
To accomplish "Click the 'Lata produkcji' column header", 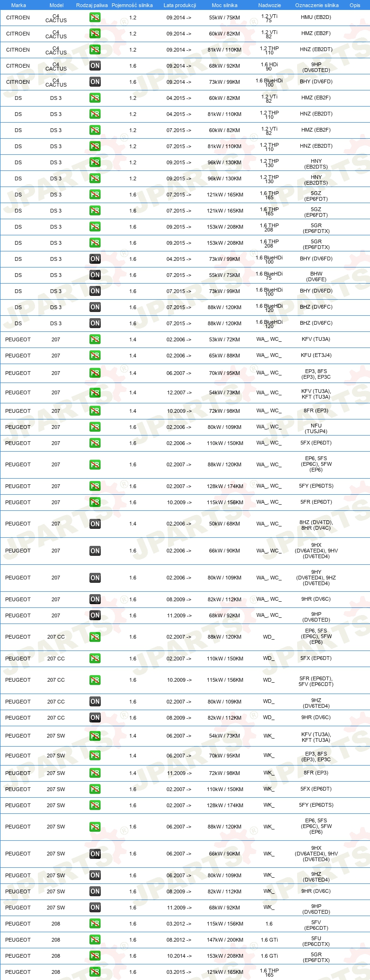I will pos(180,5).
